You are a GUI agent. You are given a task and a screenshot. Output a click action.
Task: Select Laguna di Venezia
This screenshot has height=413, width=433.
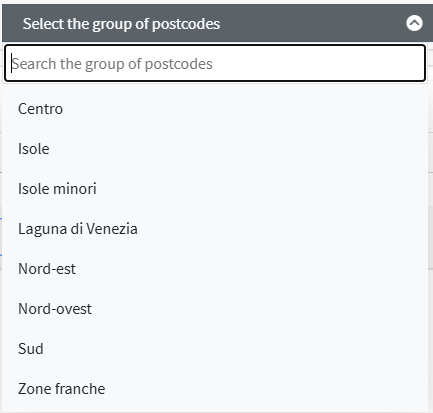pos(215,229)
